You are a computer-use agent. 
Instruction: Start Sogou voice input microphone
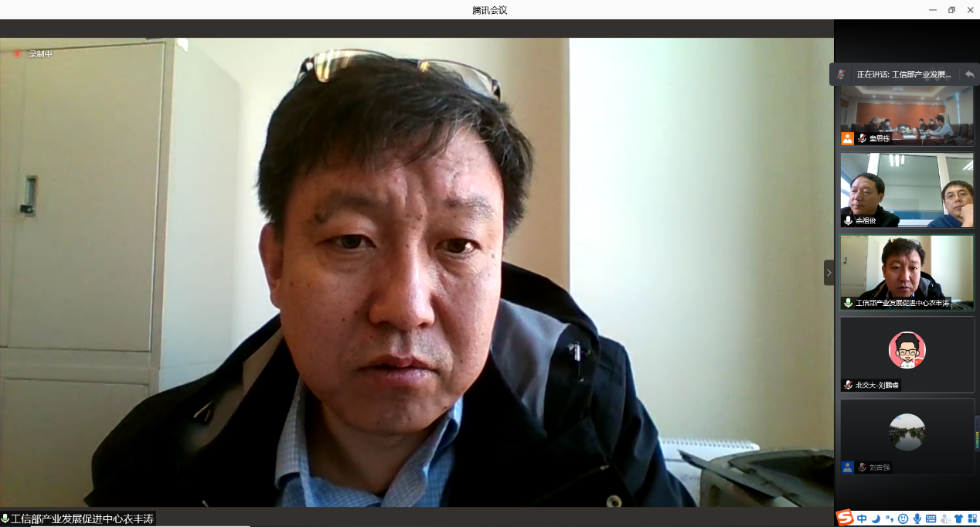[917, 518]
